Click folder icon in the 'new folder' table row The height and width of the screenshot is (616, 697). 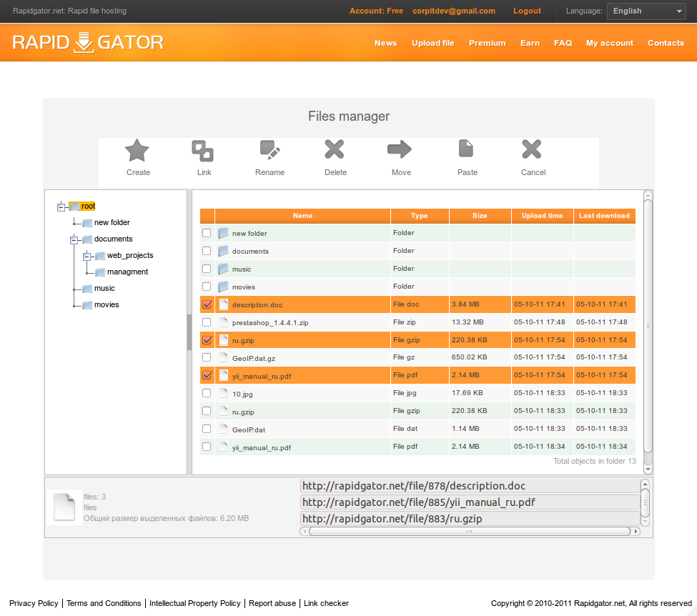coord(223,233)
